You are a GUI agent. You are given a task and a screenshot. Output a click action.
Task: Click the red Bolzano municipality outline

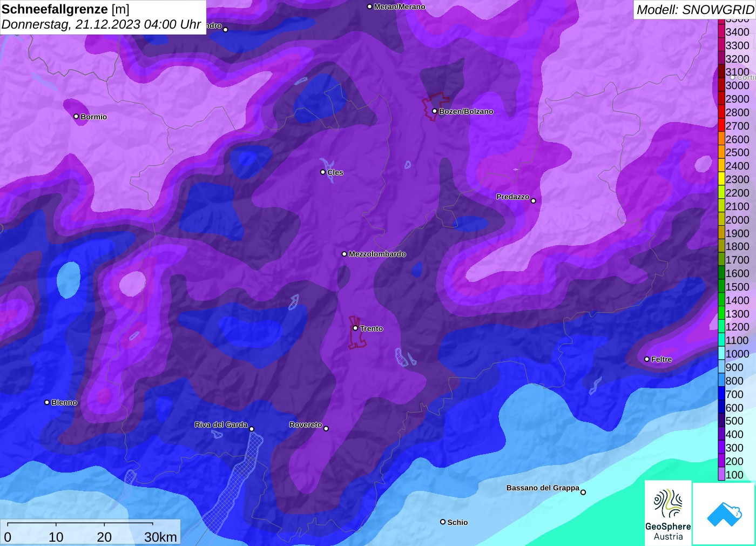coord(435,106)
